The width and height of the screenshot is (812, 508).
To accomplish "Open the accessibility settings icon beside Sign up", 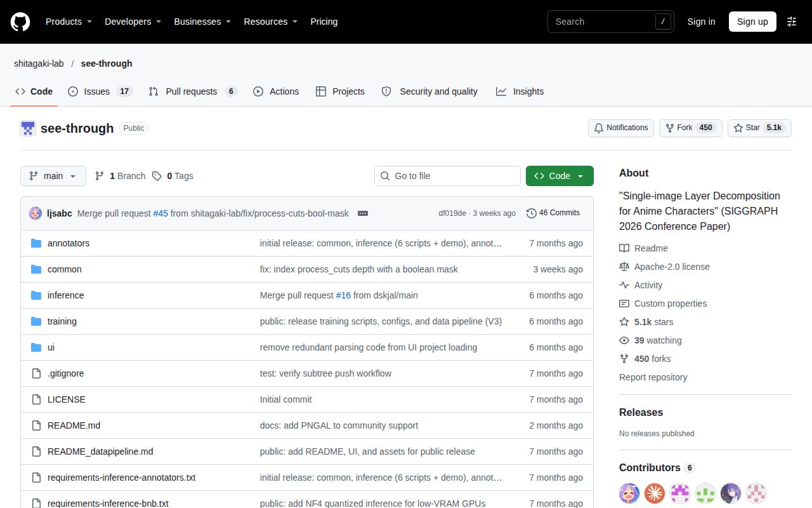I will [x=792, y=22].
